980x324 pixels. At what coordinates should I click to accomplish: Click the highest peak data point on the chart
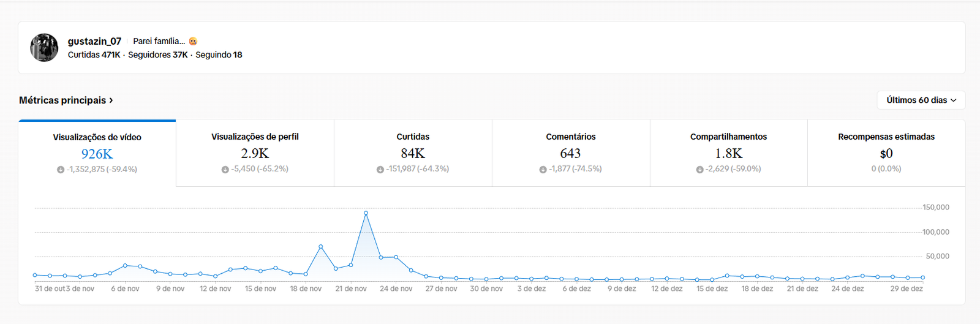click(x=366, y=213)
